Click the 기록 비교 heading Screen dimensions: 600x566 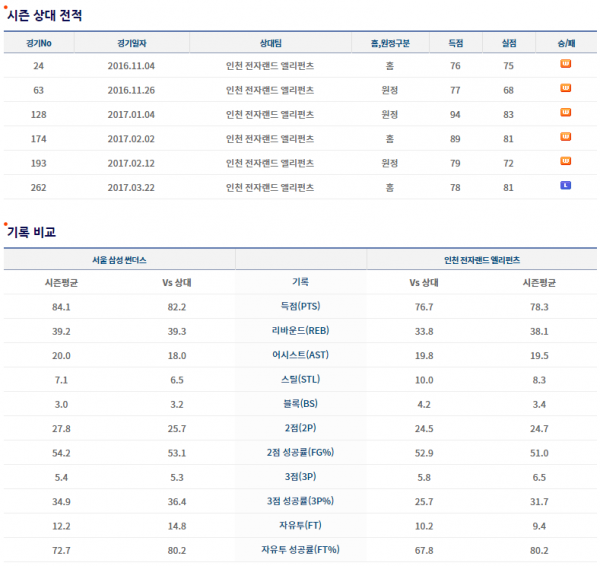pyautogui.click(x=31, y=232)
